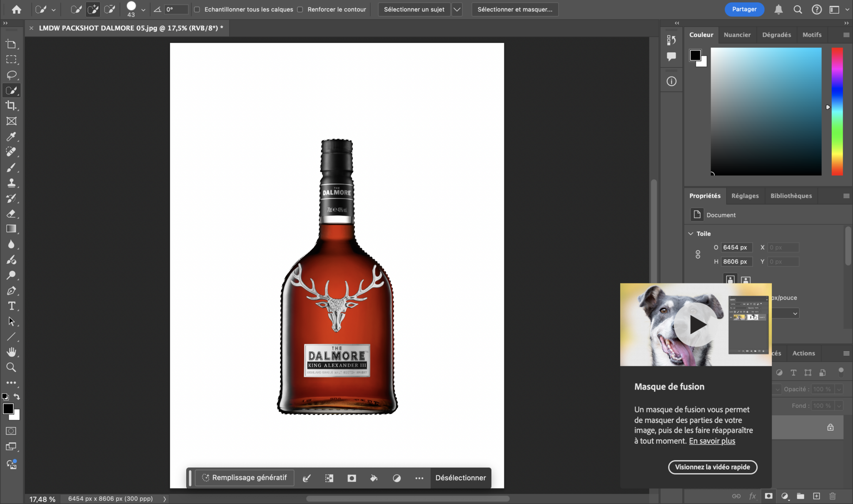Click Sélectionner et masquer button
The height and width of the screenshot is (504, 853).
click(x=515, y=9)
